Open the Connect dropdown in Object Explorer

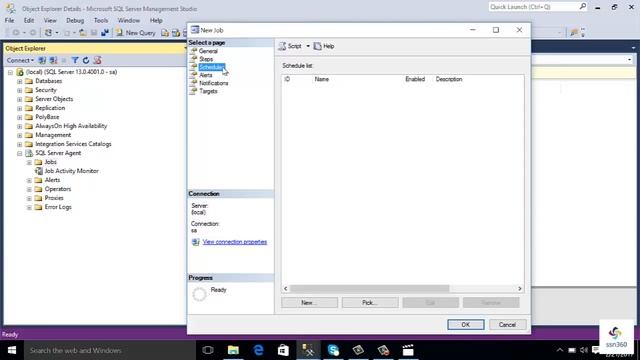[x=20, y=60]
